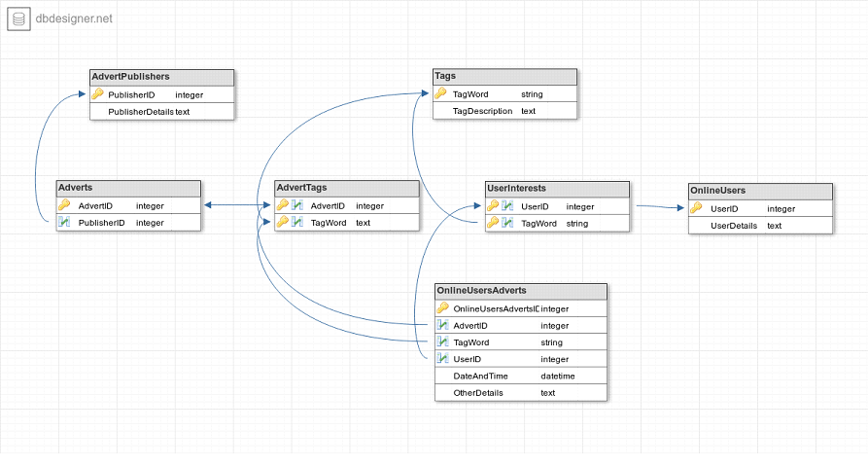Click the primary key icon beside PublisherID in AdvertPublishers
Screen dimensions: 868x467
pyautogui.click(x=97, y=94)
